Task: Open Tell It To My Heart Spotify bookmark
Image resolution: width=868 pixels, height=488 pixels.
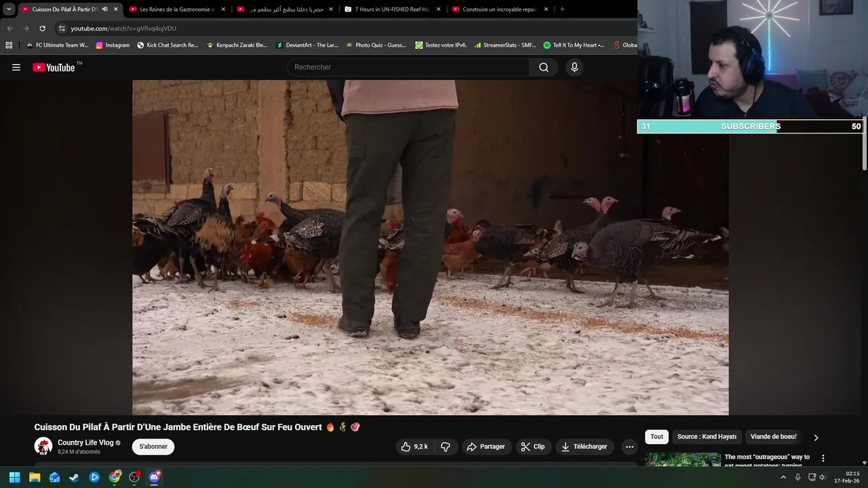Action: (574, 45)
